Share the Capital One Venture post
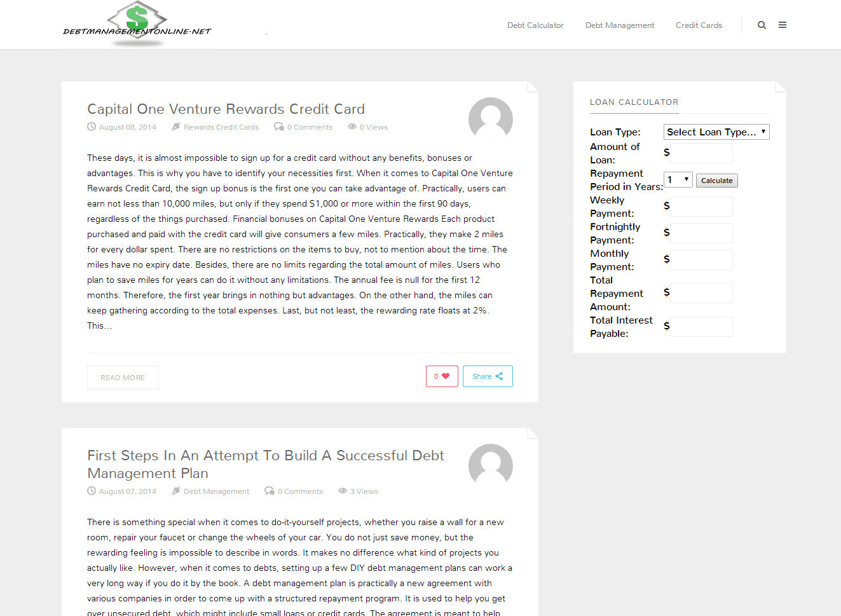 pyautogui.click(x=488, y=376)
